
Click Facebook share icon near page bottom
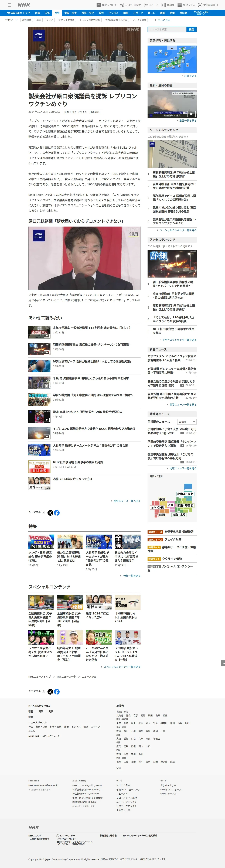coord(57,692)
